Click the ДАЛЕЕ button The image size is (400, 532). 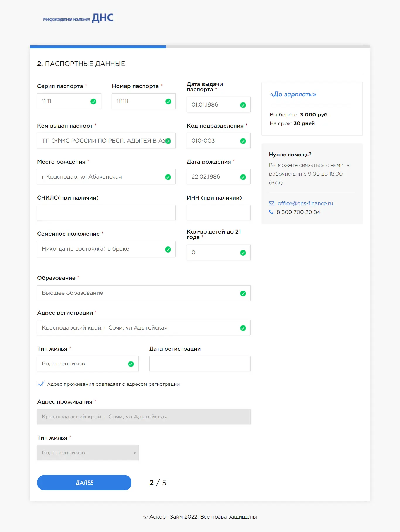[x=84, y=483]
